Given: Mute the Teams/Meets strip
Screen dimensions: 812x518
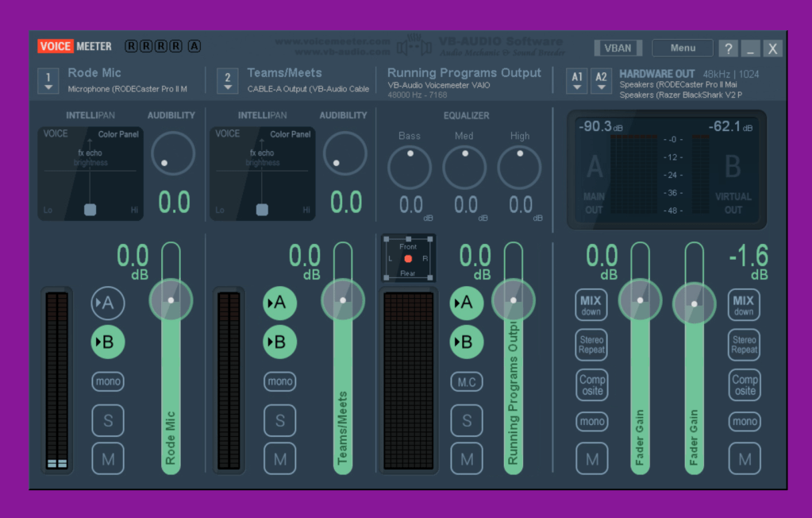Looking at the screenshot, I should coord(280,459).
